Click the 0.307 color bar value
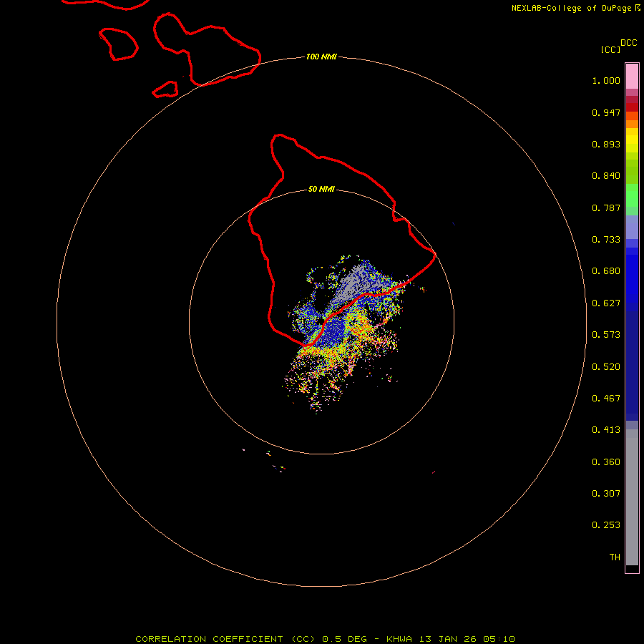Image resolution: width=644 pixels, height=644 pixels. click(x=606, y=494)
